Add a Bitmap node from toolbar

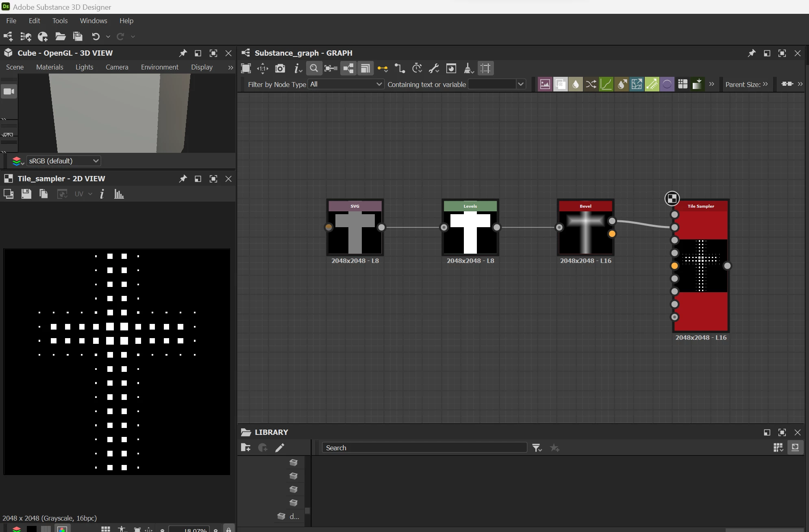coord(545,84)
